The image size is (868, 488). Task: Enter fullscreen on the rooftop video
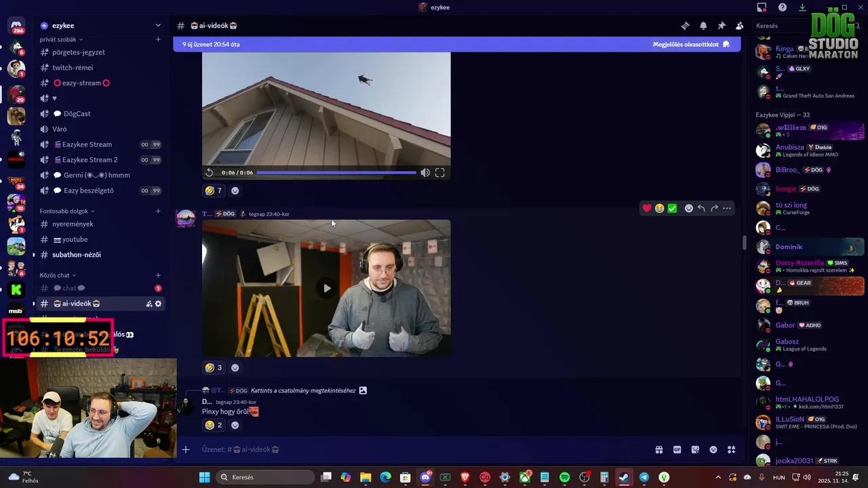click(x=440, y=173)
